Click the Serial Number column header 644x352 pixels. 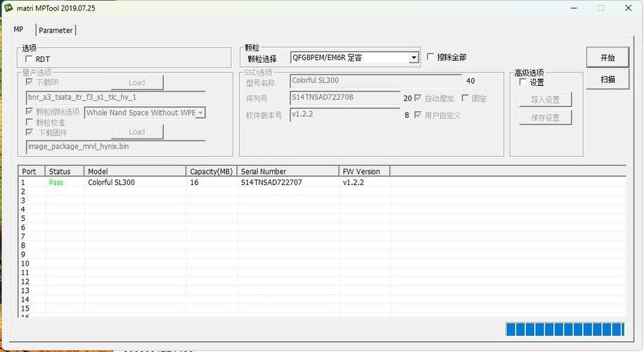click(x=288, y=172)
